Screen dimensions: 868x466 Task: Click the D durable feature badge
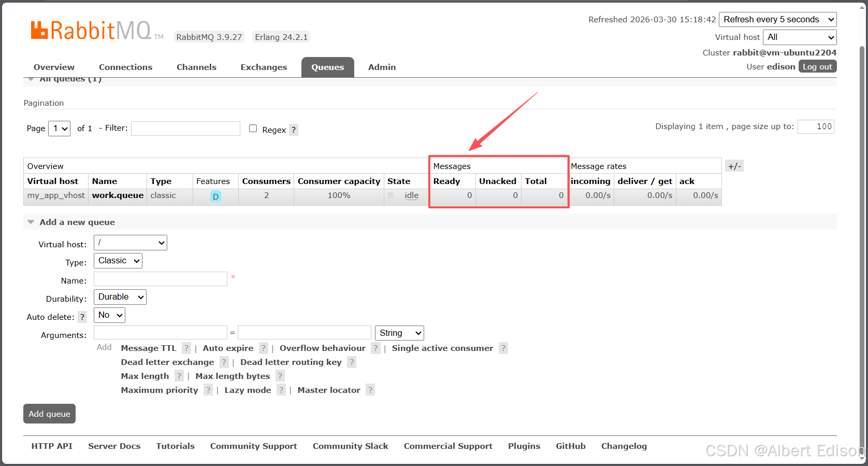point(215,196)
